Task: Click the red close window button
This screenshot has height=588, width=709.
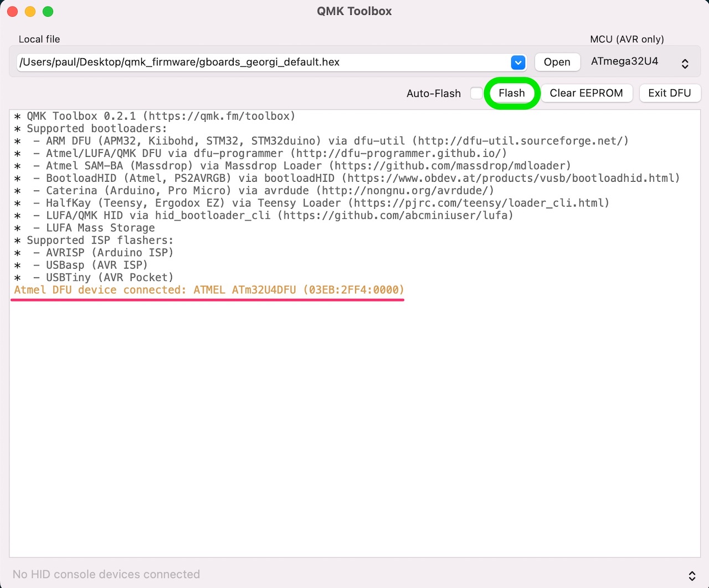Action: 13,11
